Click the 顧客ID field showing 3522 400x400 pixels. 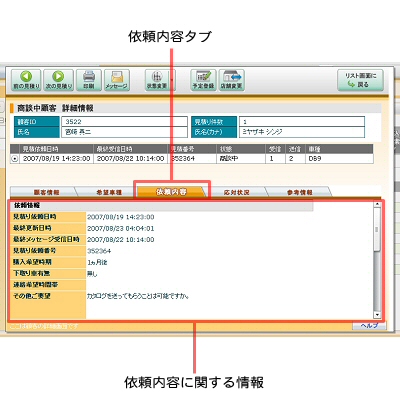124,122
